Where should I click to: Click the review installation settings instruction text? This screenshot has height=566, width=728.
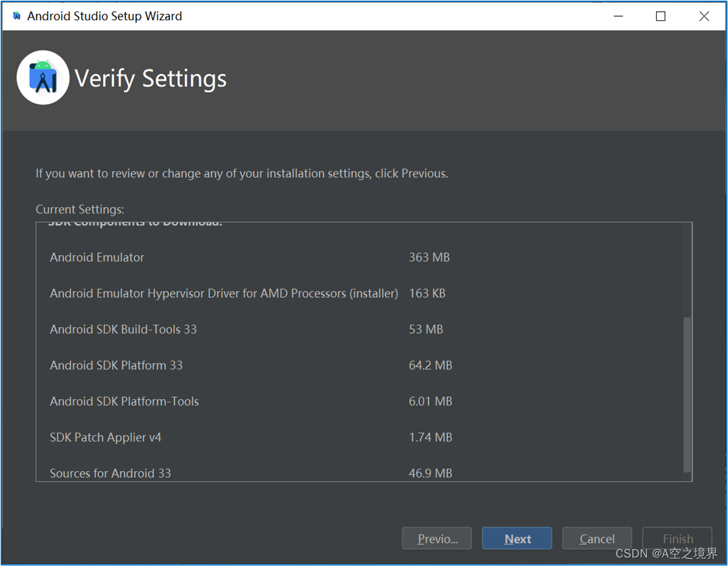point(242,174)
